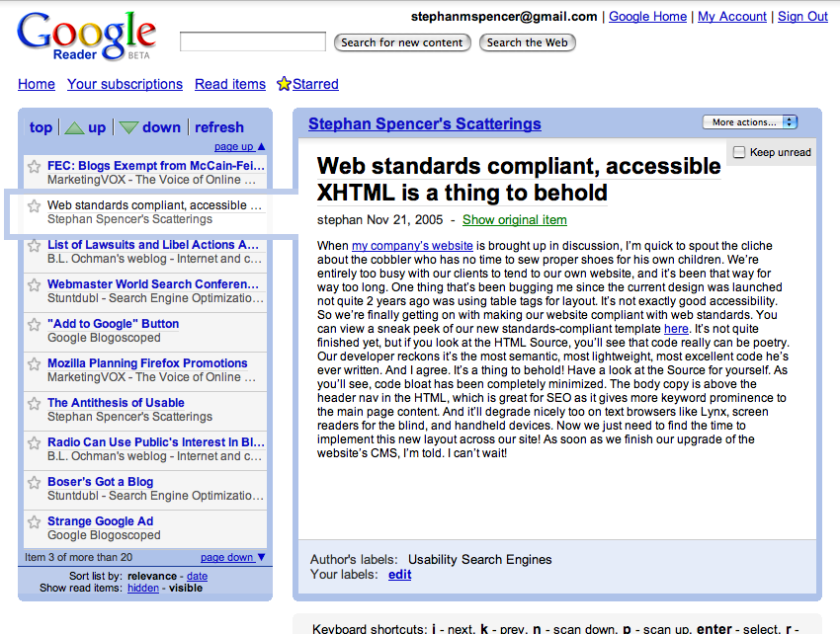The image size is (840, 634).
Task: Open the More actions dropdown
Action: pos(750,122)
